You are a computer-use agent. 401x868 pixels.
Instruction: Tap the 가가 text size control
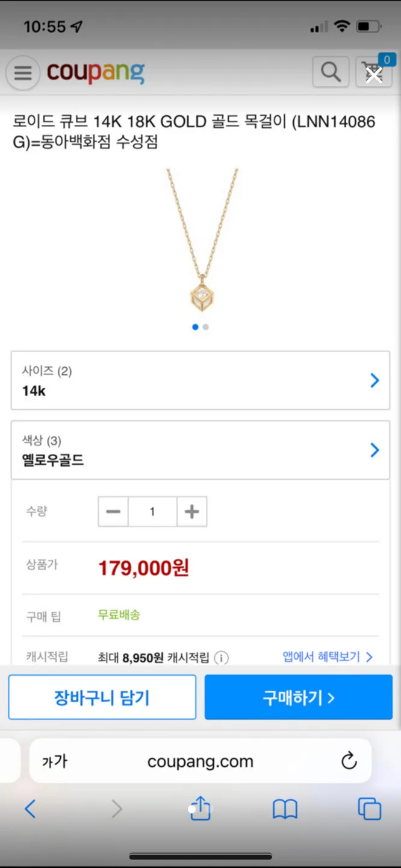click(x=55, y=761)
